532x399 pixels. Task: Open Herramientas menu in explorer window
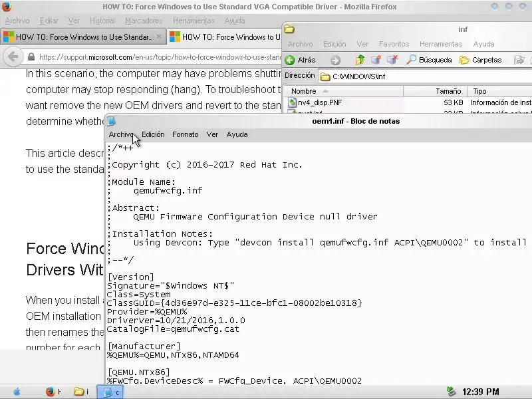click(x=441, y=44)
